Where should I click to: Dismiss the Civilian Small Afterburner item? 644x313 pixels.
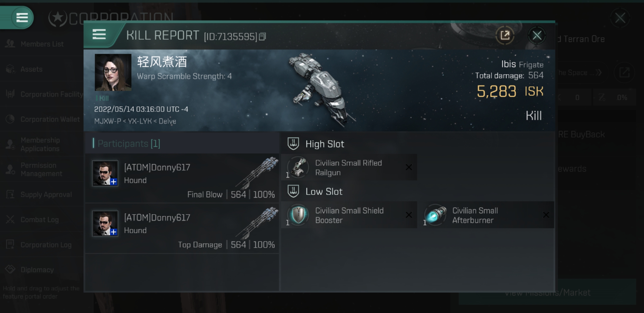click(546, 215)
